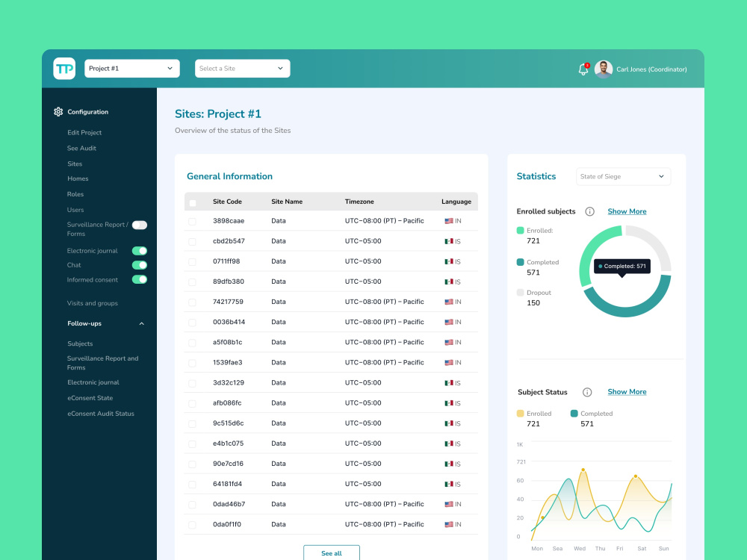This screenshot has width=747, height=560.
Task: Click site code 0da0f1f0
Action: pos(227,524)
